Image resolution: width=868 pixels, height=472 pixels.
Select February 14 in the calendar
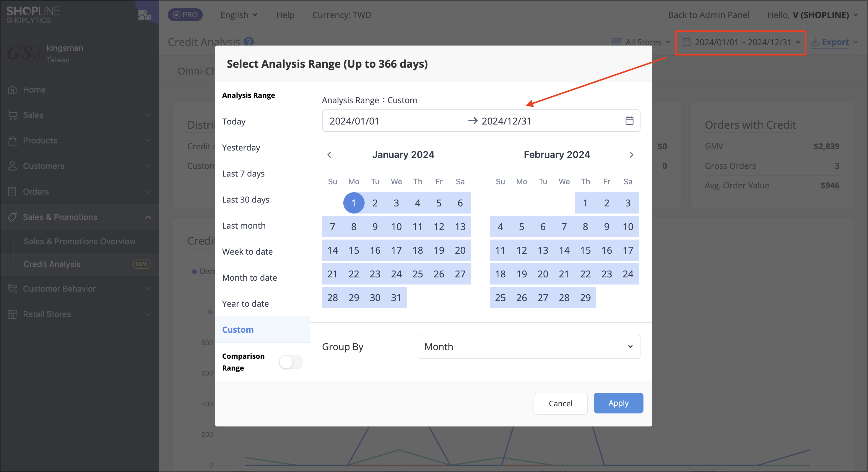pyautogui.click(x=564, y=250)
